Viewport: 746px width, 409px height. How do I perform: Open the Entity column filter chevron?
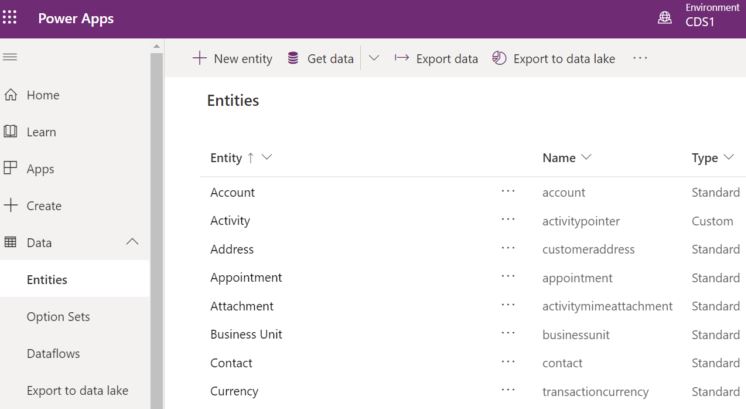coord(267,157)
